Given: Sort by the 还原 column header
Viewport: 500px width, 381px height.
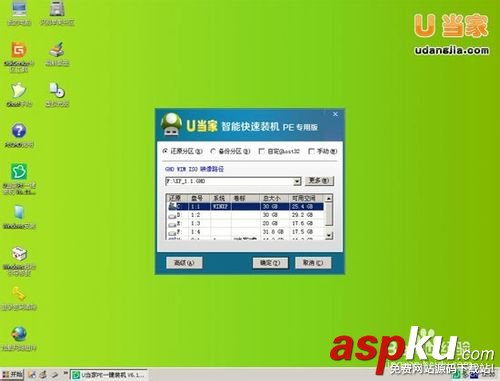Looking at the screenshot, I should (177, 198).
